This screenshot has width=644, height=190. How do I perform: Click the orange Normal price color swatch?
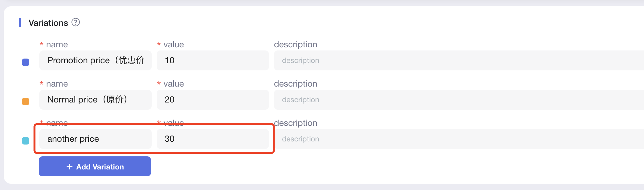click(26, 102)
